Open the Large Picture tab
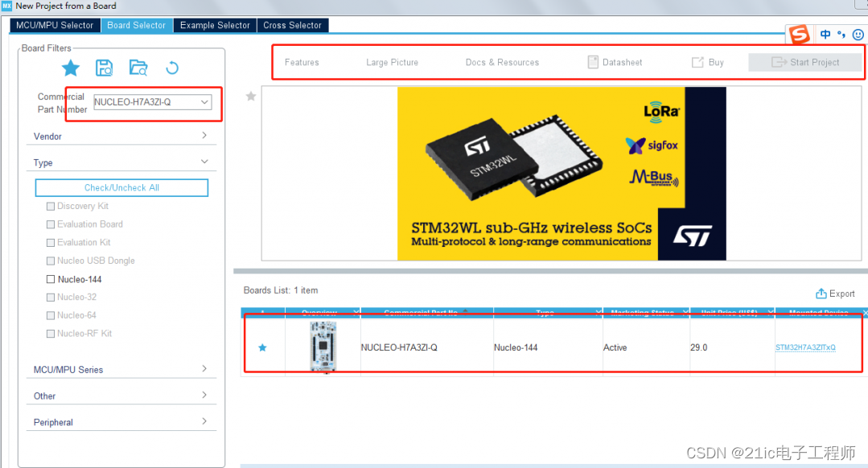Viewport: 868px width, 468px height. coord(392,63)
